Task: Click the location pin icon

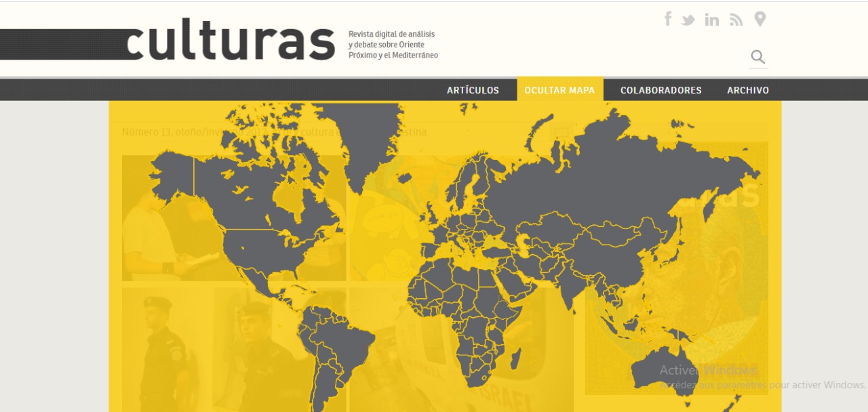Action: coord(760,19)
